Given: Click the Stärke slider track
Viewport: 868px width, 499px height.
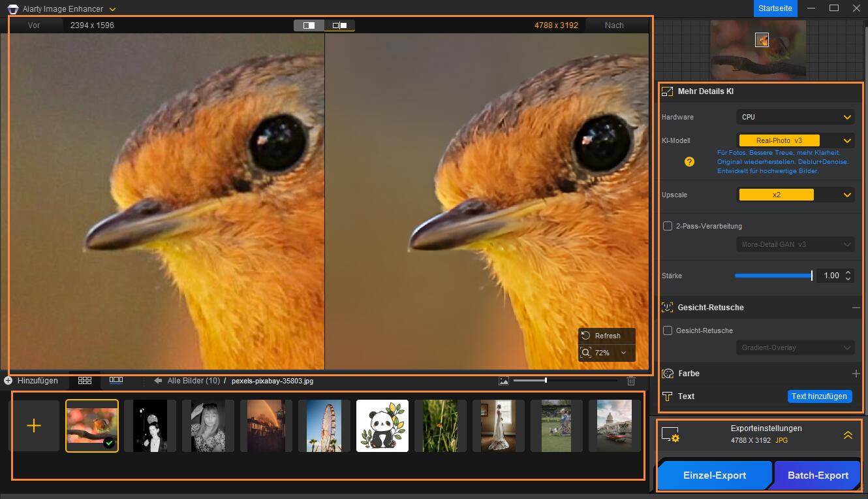Looking at the screenshot, I should (x=773, y=276).
